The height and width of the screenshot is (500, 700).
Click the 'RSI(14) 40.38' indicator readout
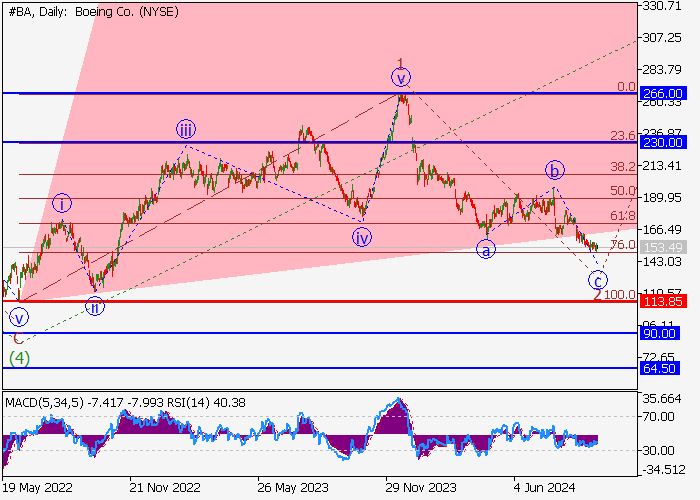pos(206,403)
